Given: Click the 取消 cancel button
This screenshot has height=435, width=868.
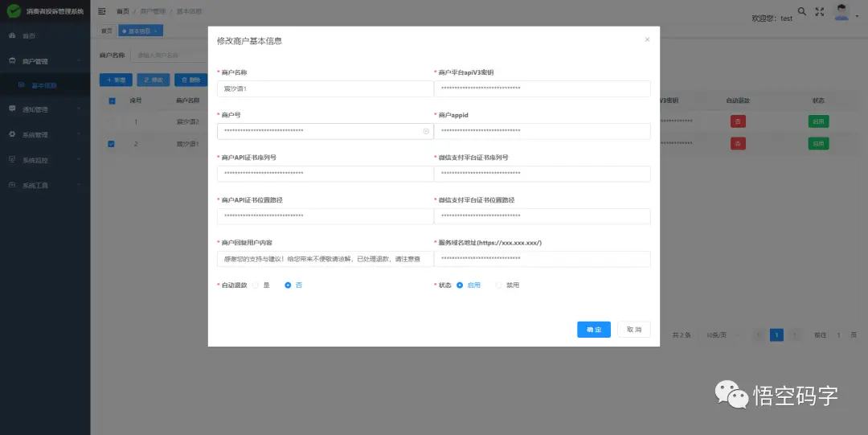Looking at the screenshot, I should (634, 329).
